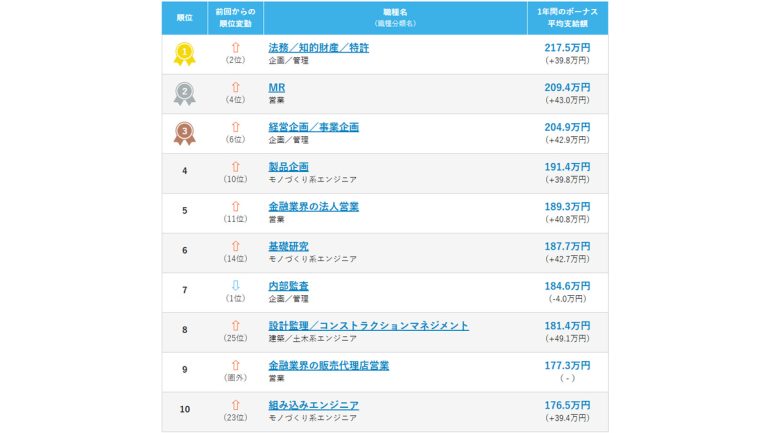This screenshot has width=770, height=433.
Task: Open the 金融業界の法人営業 link
Action: [x=313, y=207]
